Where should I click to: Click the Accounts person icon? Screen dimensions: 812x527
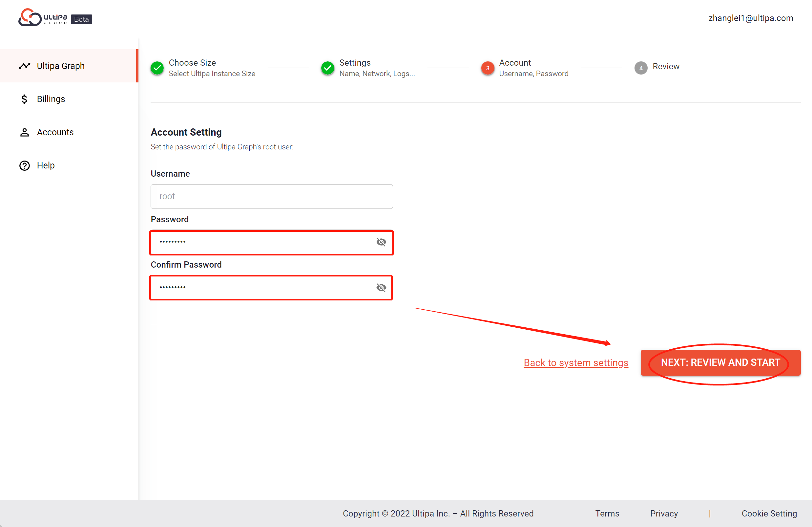[x=24, y=132]
